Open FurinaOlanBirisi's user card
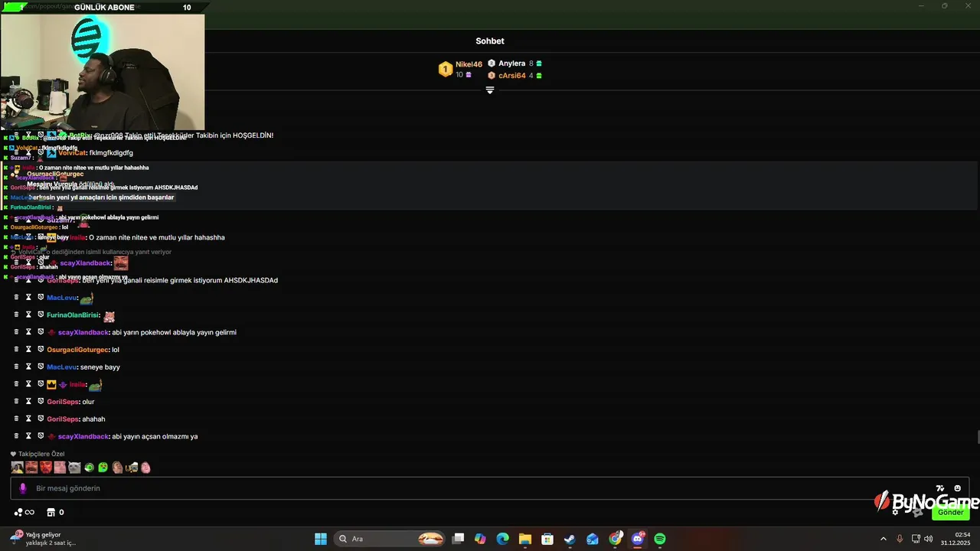This screenshot has width=980, height=551. pos(73,315)
